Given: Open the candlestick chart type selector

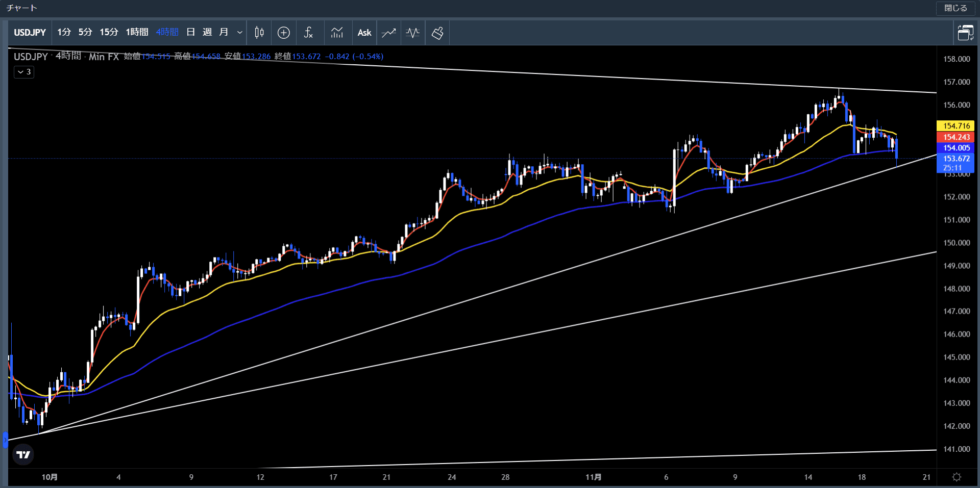Looking at the screenshot, I should (259, 33).
